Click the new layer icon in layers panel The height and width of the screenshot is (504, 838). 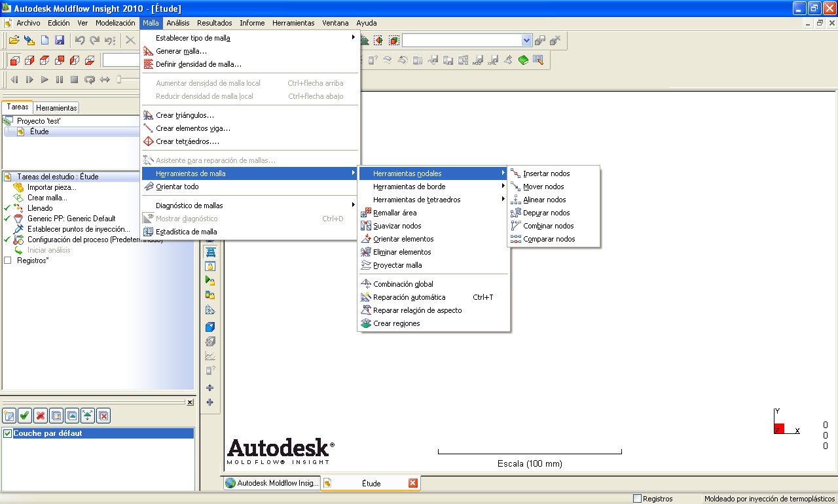9,415
